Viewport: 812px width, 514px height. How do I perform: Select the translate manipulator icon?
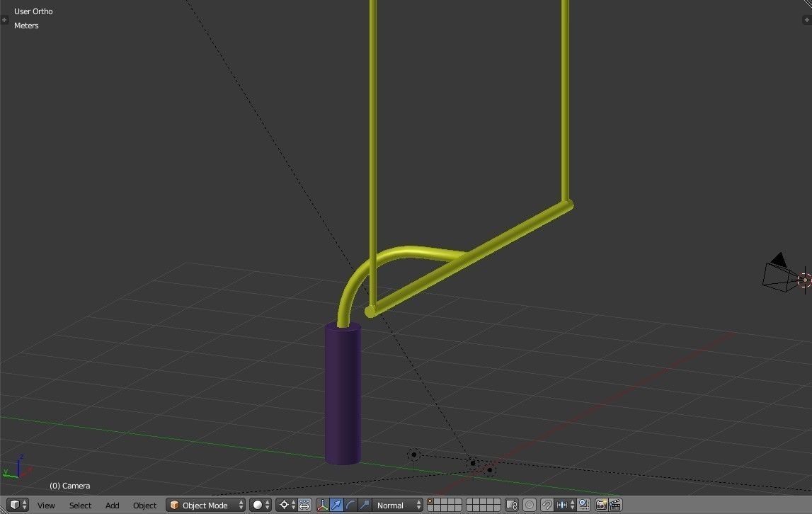[x=336, y=505]
